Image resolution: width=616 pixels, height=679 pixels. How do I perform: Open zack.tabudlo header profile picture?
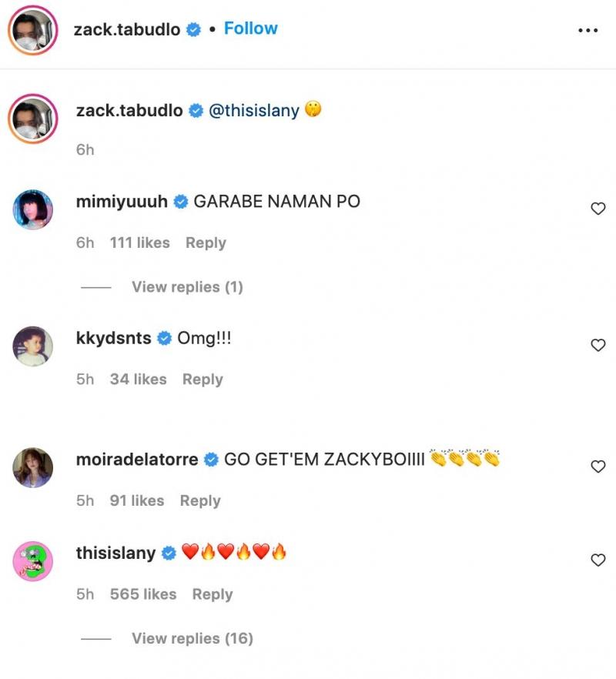tap(33, 31)
